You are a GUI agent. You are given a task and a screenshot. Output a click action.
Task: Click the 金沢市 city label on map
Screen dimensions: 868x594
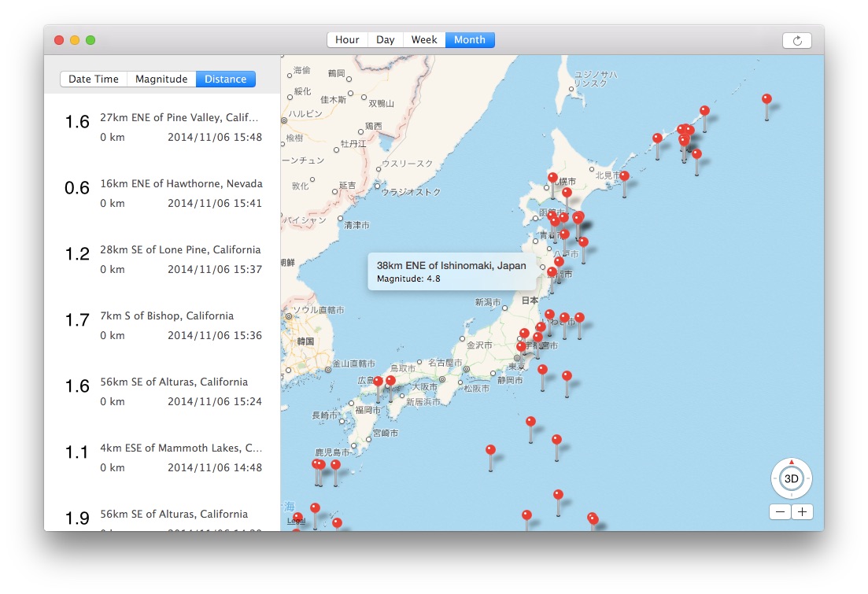coord(479,345)
